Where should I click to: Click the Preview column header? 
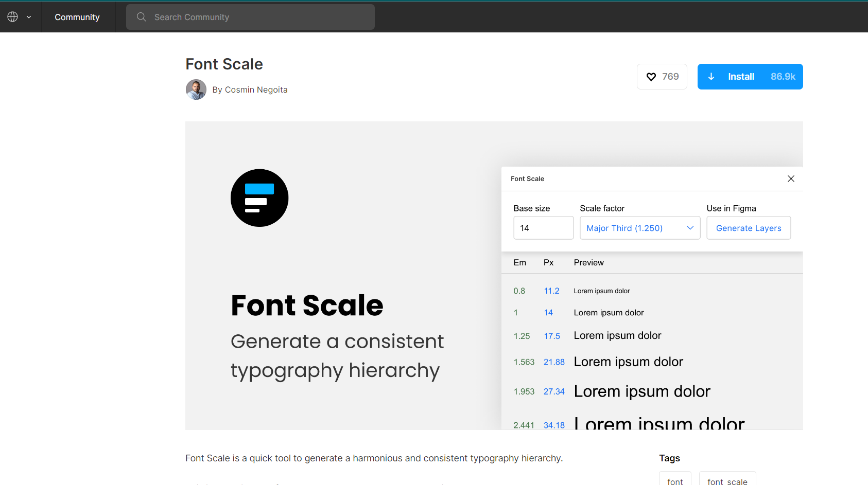pyautogui.click(x=589, y=262)
